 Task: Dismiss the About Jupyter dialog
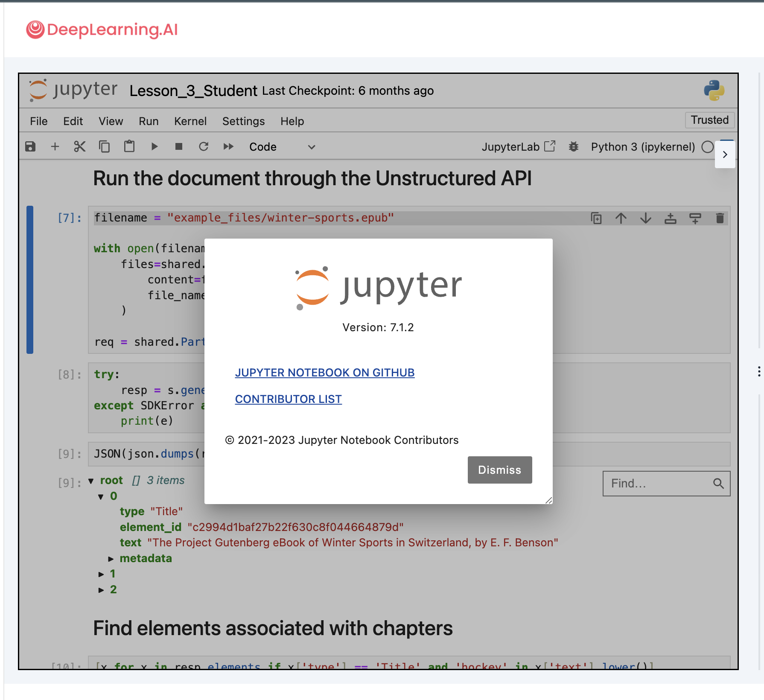pos(500,470)
